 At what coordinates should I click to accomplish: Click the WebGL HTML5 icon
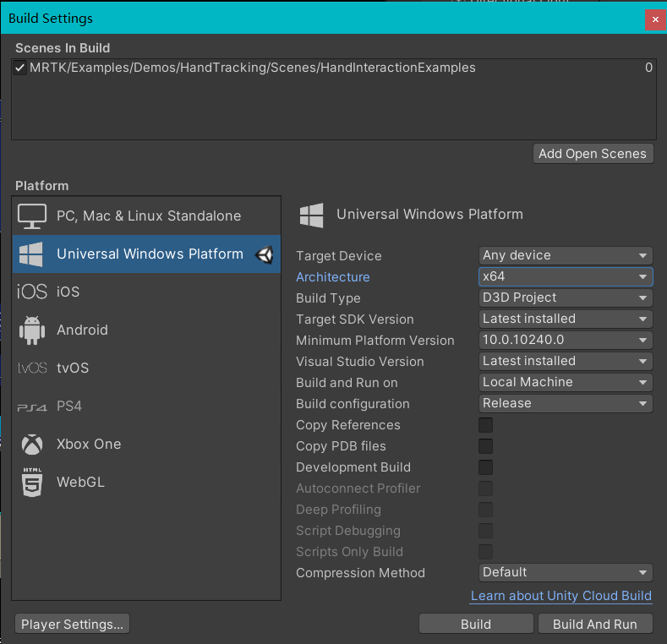point(32,482)
